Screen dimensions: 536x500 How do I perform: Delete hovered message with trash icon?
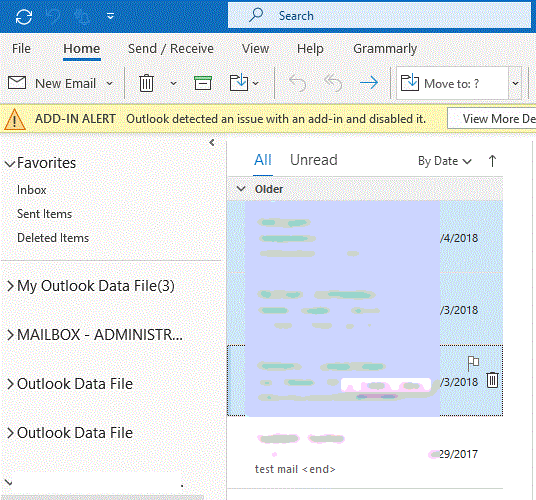coord(492,380)
